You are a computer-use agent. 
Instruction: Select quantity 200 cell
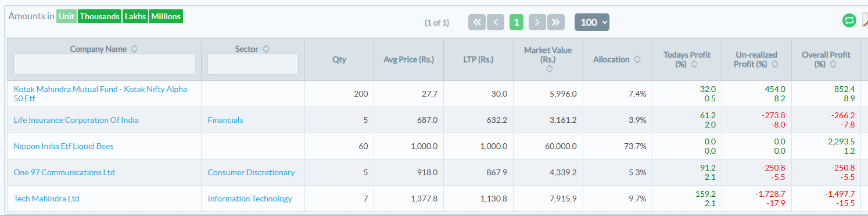pos(339,94)
